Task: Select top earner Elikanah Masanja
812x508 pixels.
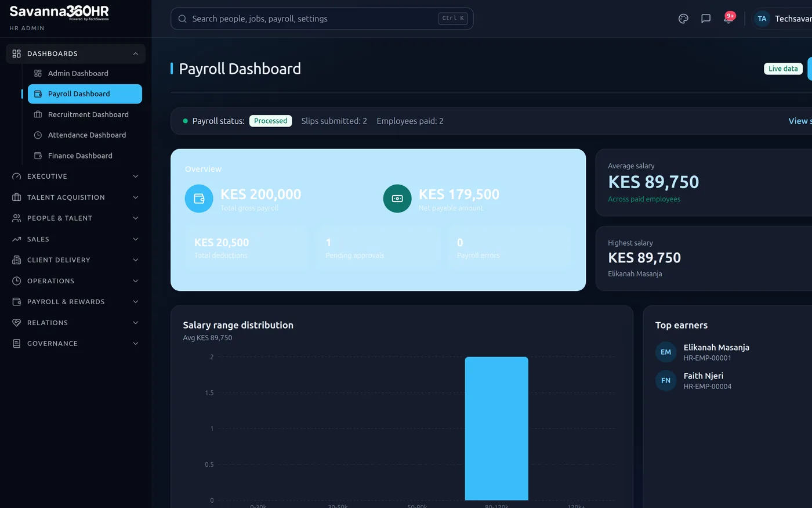Action: (716, 352)
